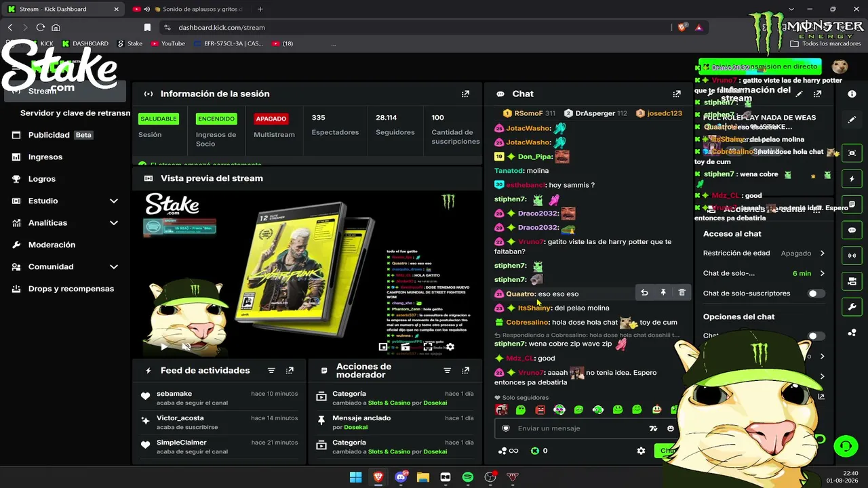
Task: Open the emoji picker in chat input
Action: (x=670, y=428)
